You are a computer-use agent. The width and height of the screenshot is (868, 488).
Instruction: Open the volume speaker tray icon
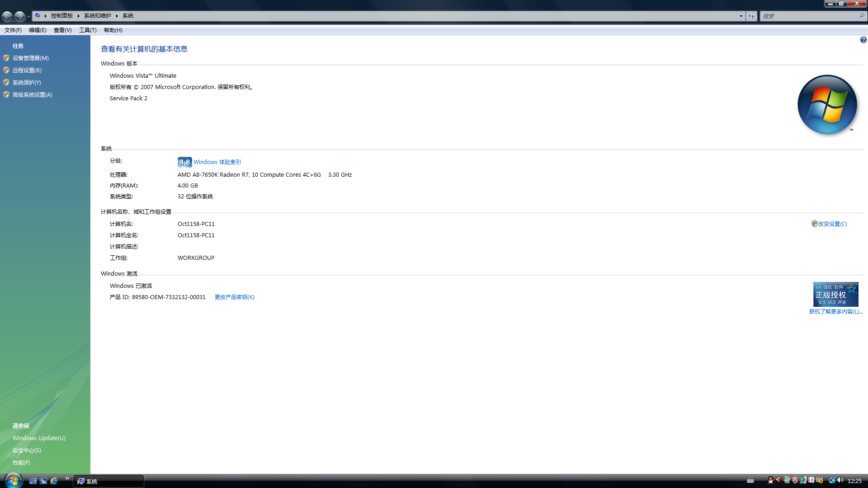point(840,480)
